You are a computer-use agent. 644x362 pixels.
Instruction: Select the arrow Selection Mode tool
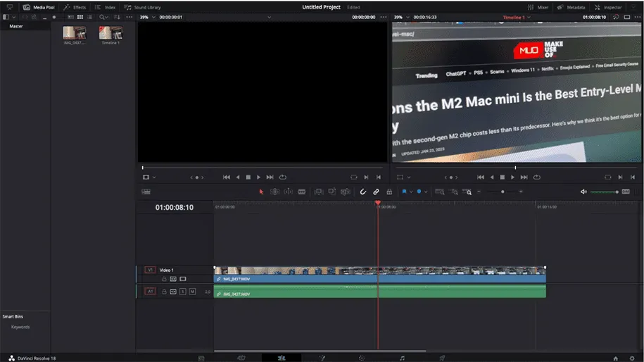pos(261,192)
